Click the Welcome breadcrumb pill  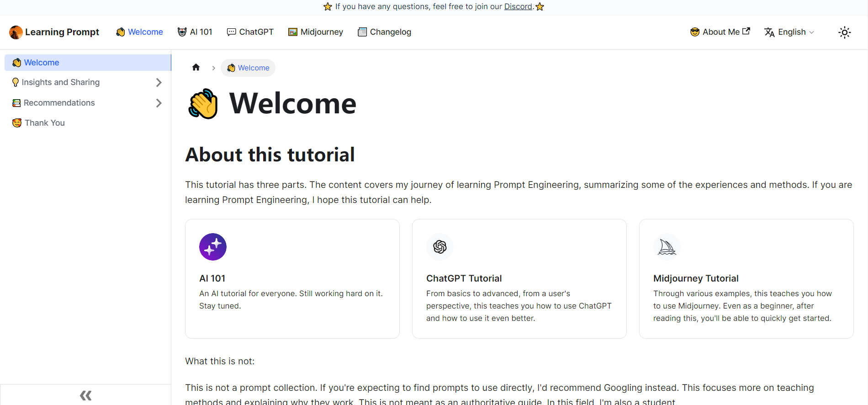(x=248, y=68)
